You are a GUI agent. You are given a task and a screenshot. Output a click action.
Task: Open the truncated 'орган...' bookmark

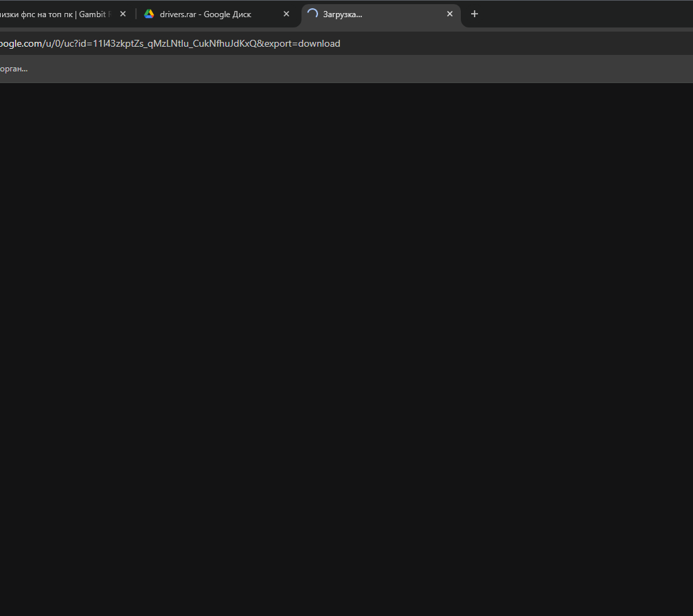point(14,69)
